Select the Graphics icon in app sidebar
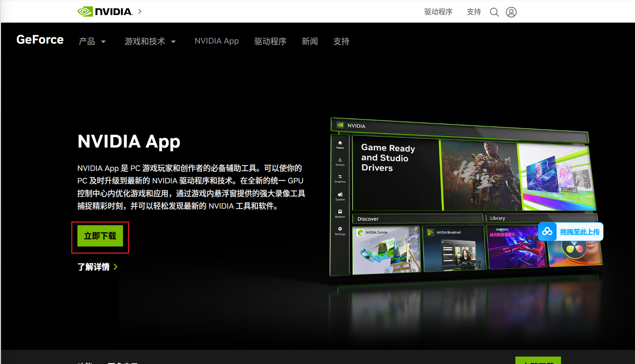Image resolution: width=635 pixels, height=364 pixels. pos(340,179)
